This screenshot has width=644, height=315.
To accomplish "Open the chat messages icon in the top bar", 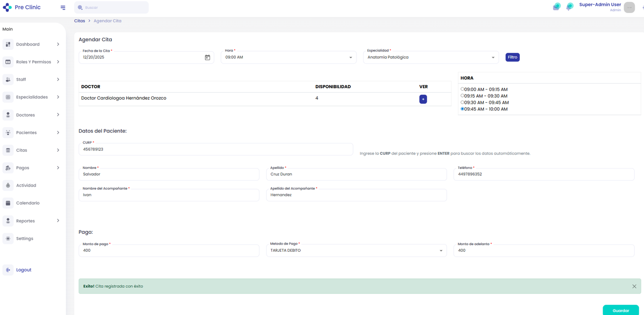I will pyautogui.click(x=557, y=7).
